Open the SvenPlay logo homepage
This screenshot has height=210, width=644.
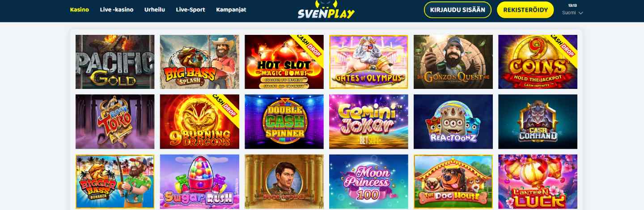(x=326, y=10)
